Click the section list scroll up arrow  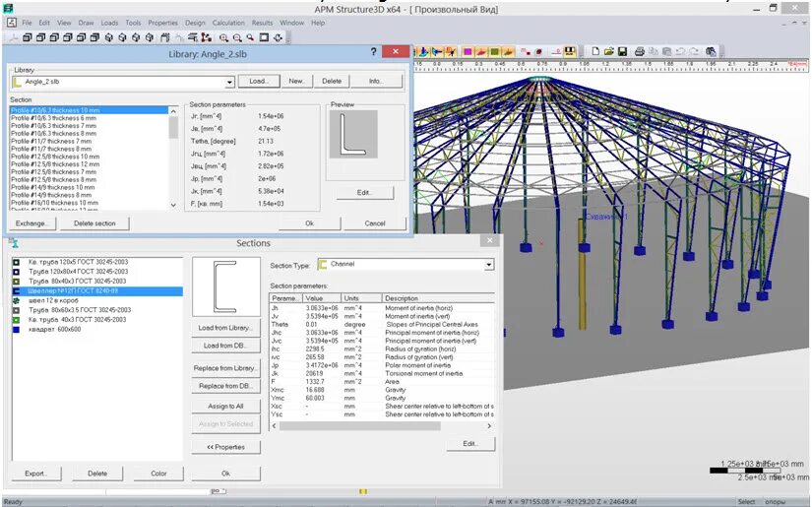[173, 111]
